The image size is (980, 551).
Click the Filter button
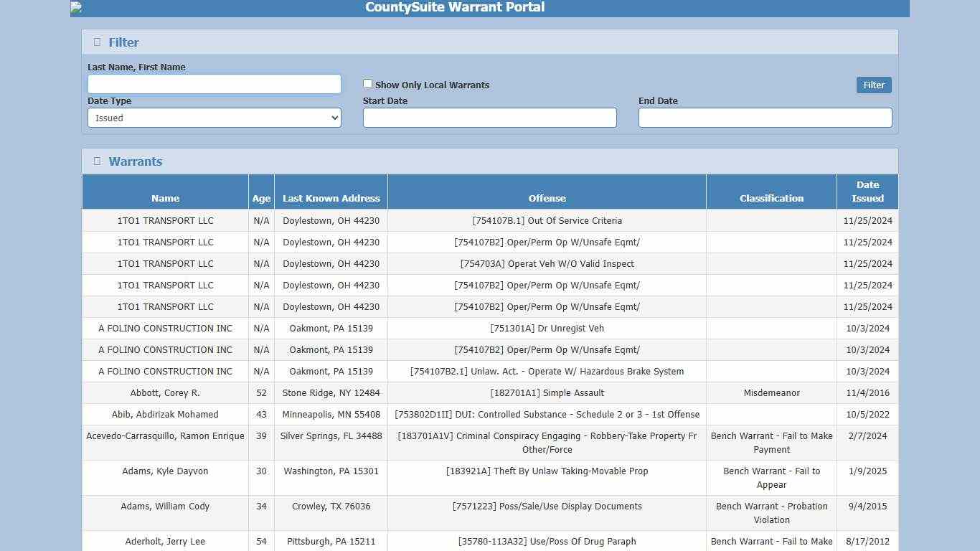[x=873, y=85]
